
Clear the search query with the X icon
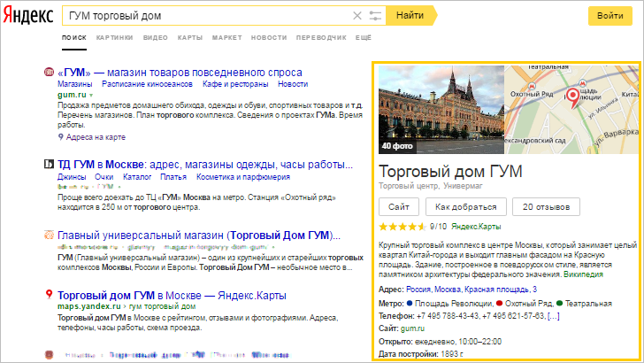click(357, 16)
